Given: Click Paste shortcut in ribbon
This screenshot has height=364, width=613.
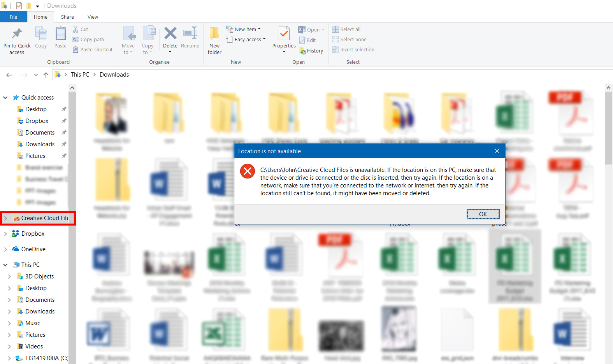Looking at the screenshot, I should (x=93, y=49).
